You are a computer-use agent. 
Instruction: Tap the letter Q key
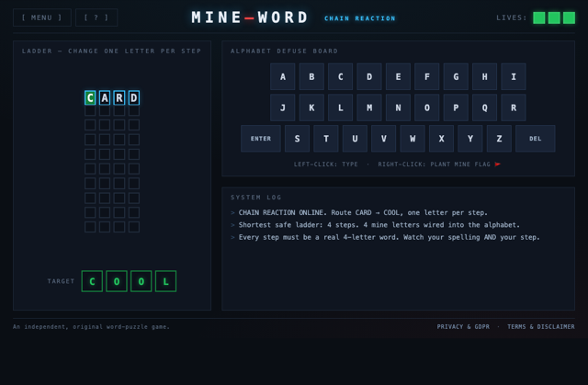[484, 108]
